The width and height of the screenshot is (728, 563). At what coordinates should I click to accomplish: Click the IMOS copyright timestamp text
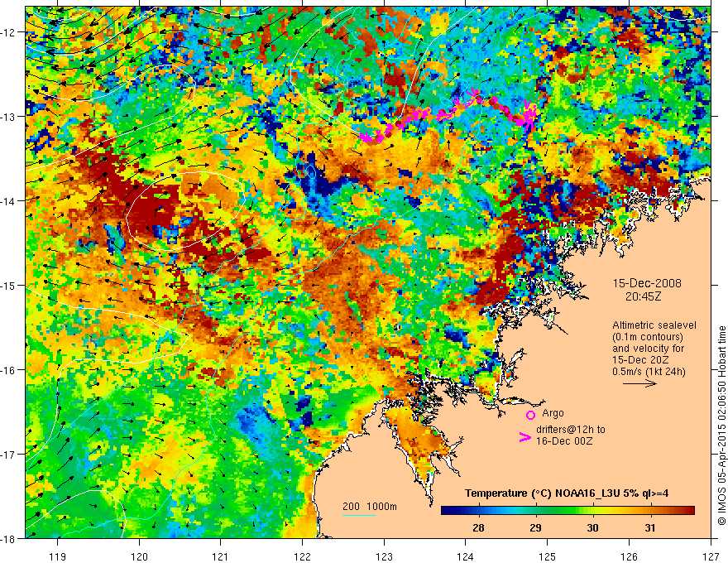pos(722,426)
